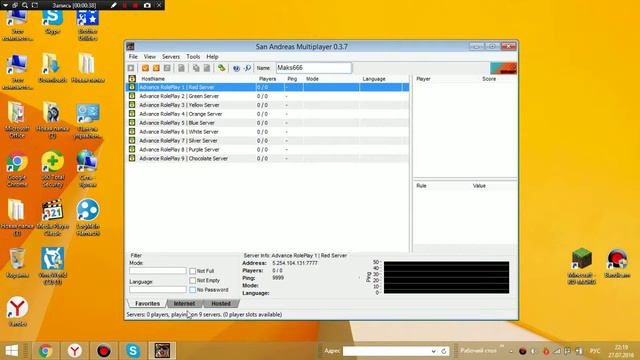Click the Master List page toolbar icon
640x360 pixels.
[181, 68]
